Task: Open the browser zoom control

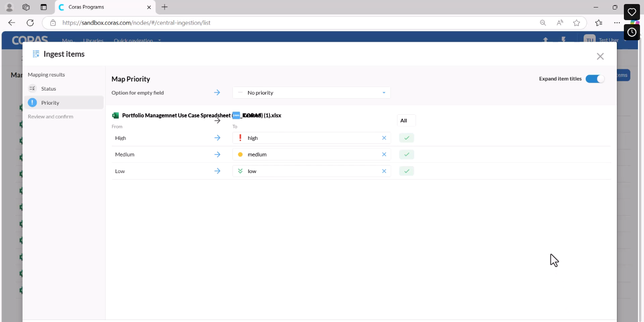Action: [x=543, y=23]
